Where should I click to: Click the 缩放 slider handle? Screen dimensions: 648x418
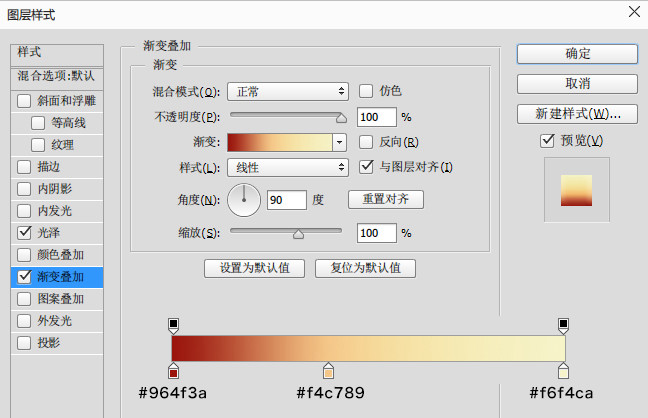point(298,234)
